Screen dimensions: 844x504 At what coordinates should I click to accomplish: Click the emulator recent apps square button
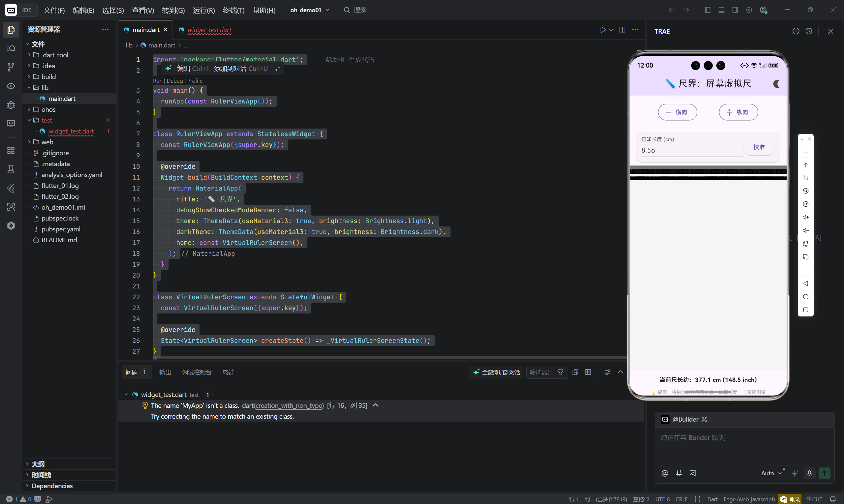pyautogui.click(x=806, y=310)
